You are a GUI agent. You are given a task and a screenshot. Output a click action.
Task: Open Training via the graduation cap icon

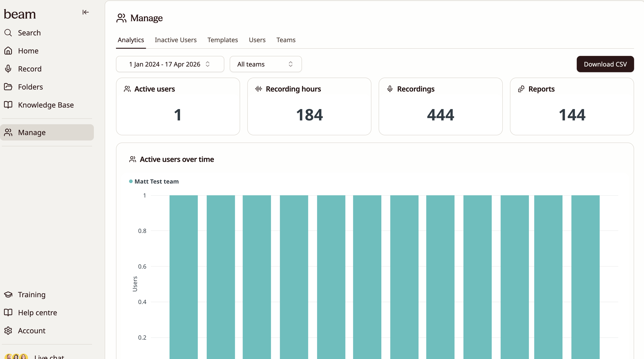click(8, 295)
